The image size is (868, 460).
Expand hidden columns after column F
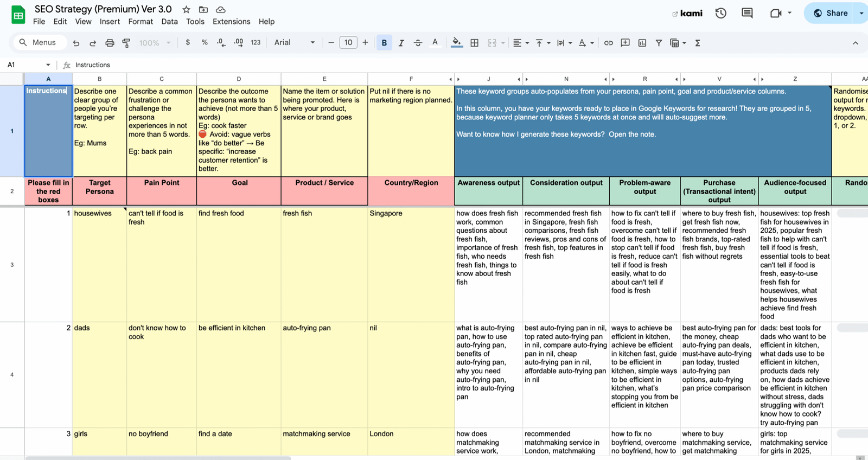[451, 79]
